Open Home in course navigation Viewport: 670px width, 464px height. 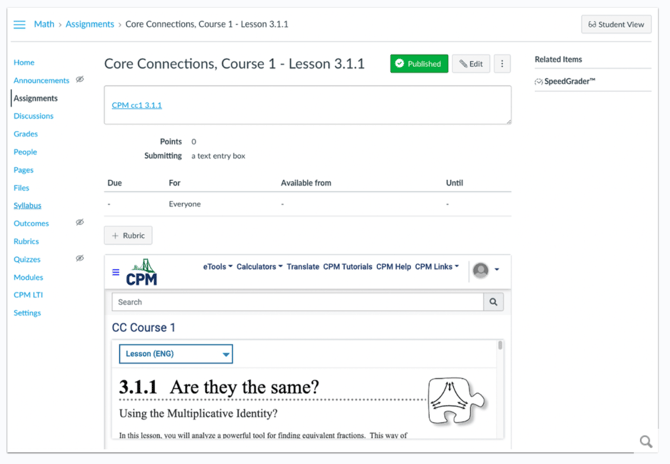24,62
